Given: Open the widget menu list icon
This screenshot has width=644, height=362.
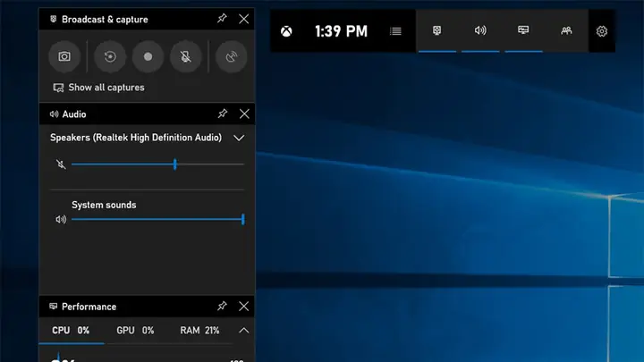Looking at the screenshot, I should [395, 31].
